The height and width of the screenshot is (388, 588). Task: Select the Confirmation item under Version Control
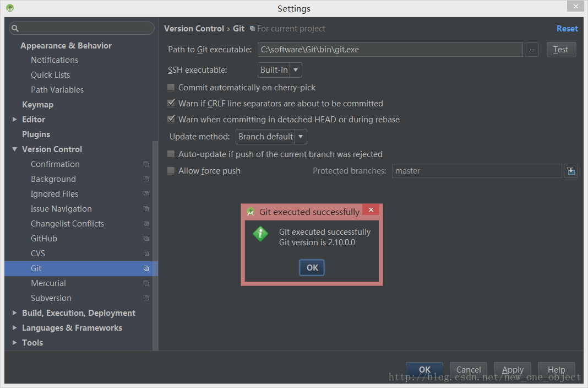55,164
